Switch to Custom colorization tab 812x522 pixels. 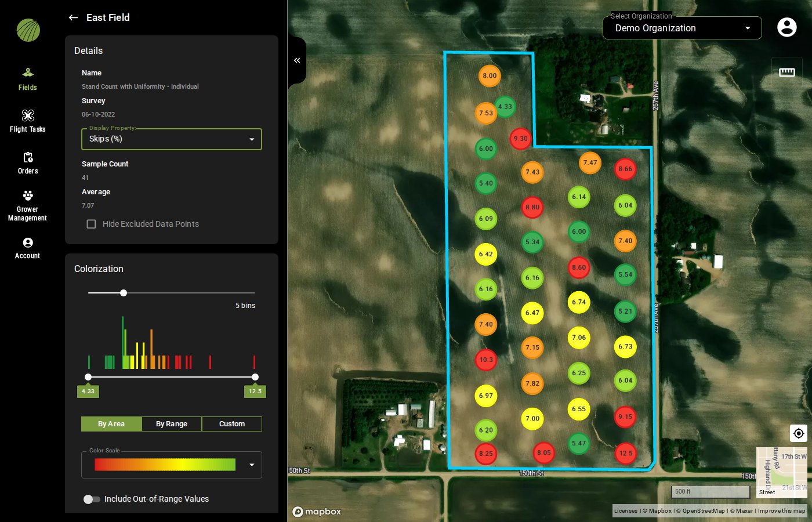232,424
